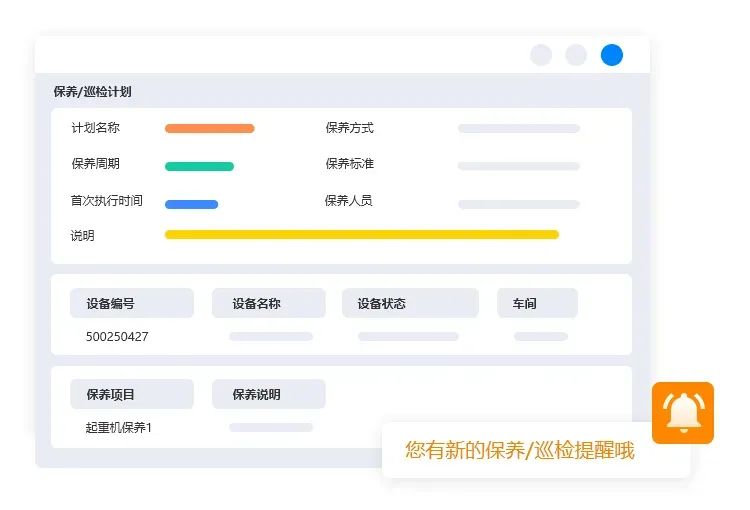Screen dimensions: 750x510
Task: Select the 设备名称 column header
Action: pyautogui.click(x=269, y=303)
